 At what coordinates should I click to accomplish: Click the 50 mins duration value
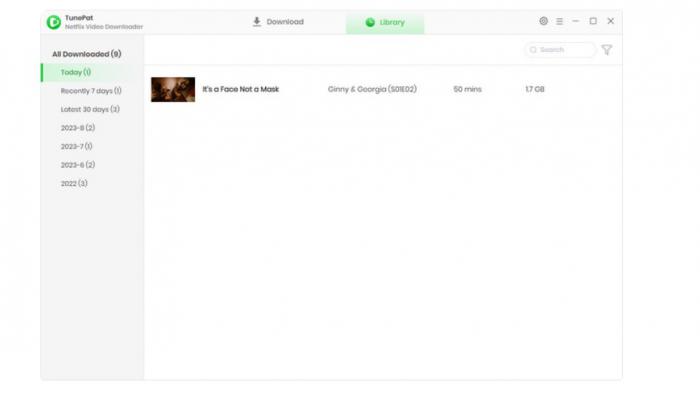coord(467,89)
